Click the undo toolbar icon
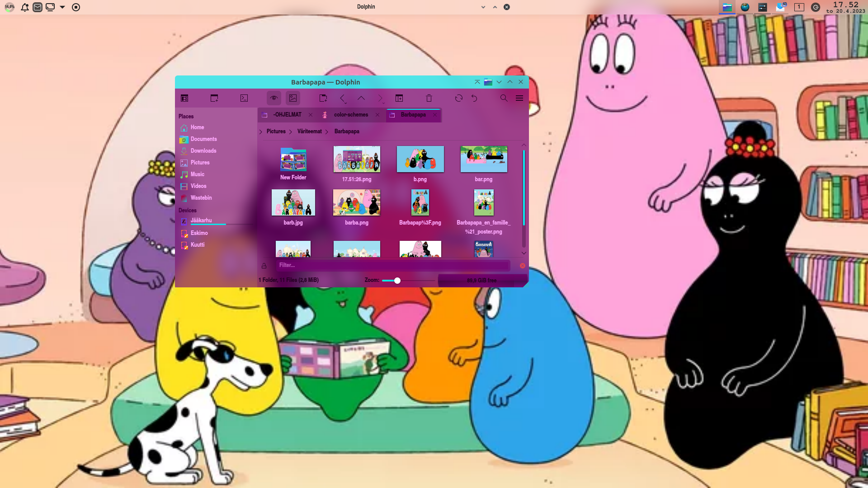The image size is (868, 488). [x=474, y=98]
